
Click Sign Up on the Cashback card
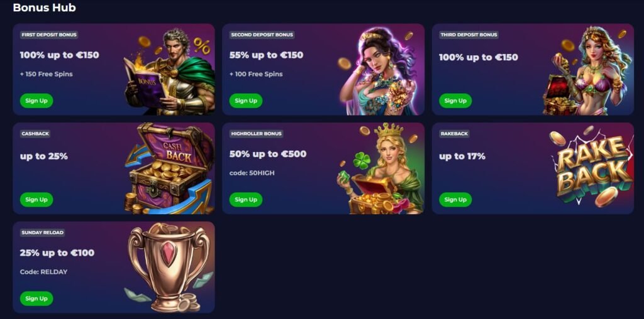tap(36, 200)
